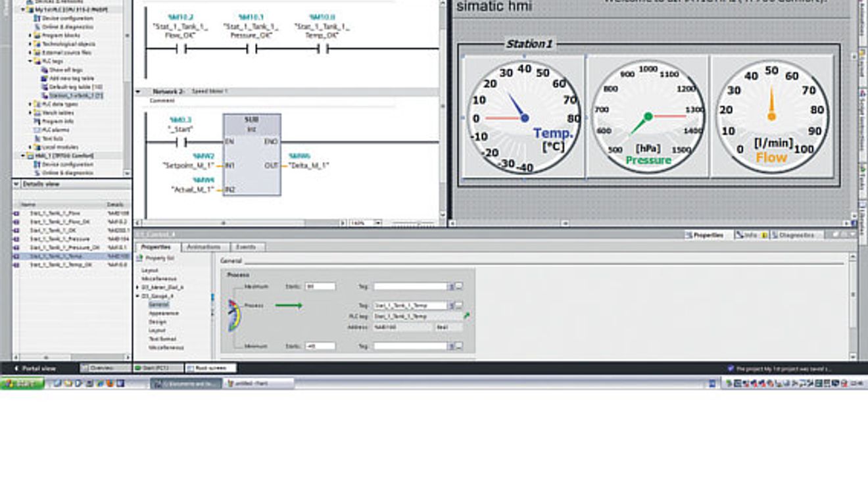Open the ladder editor zoom dropdown
Image resolution: width=868 pixels, height=488 pixels.
click(378, 223)
